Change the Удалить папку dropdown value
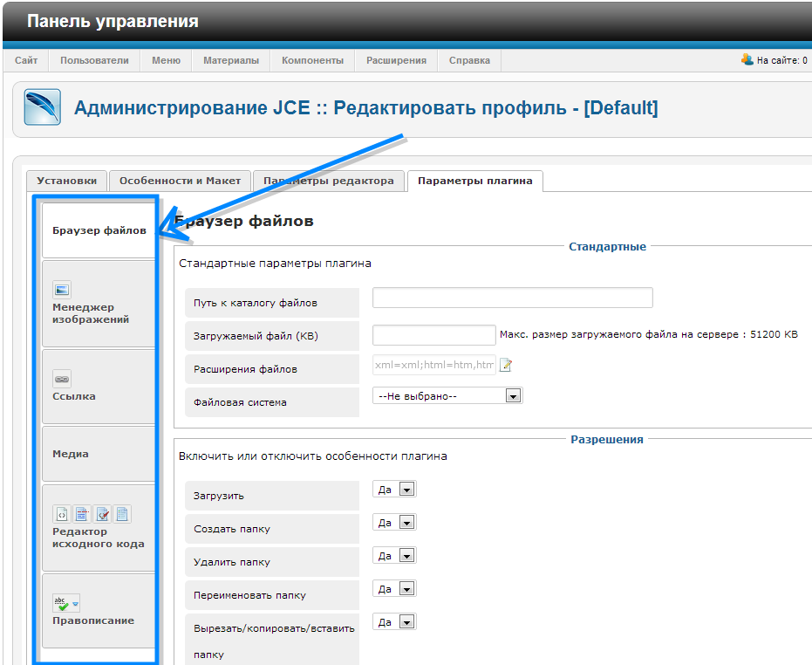The height and width of the screenshot is (665, 812). (394, 556)
